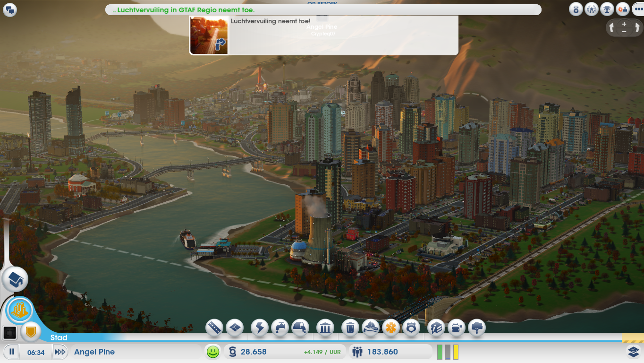The height and width of the screenshot is (363, 644).
Task: Click the green news ticker about GTAF Regio
Action: 183,10
